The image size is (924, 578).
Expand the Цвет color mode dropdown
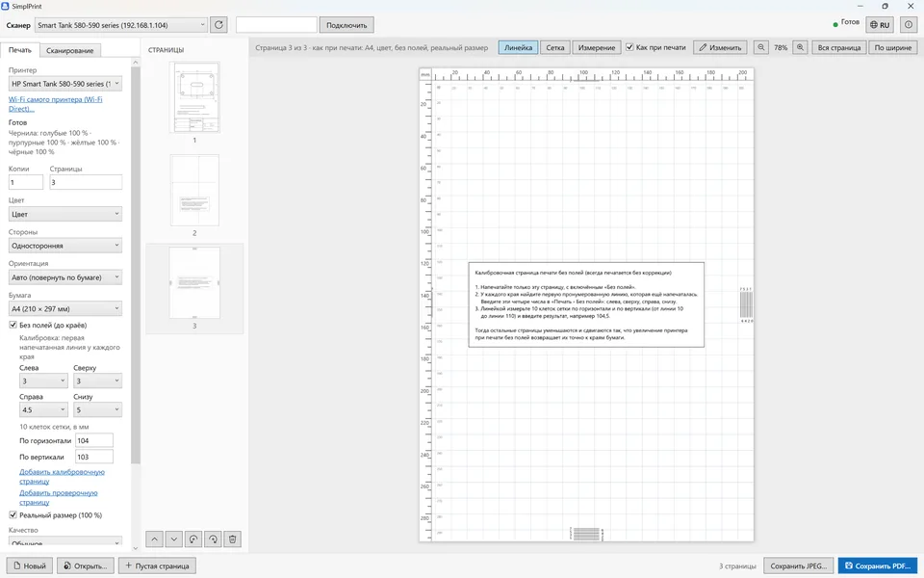64,214
